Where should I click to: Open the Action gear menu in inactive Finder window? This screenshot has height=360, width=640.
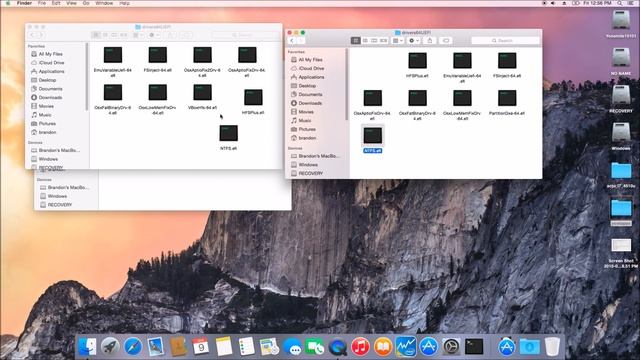pyautogui.click(x=154, y=35)
